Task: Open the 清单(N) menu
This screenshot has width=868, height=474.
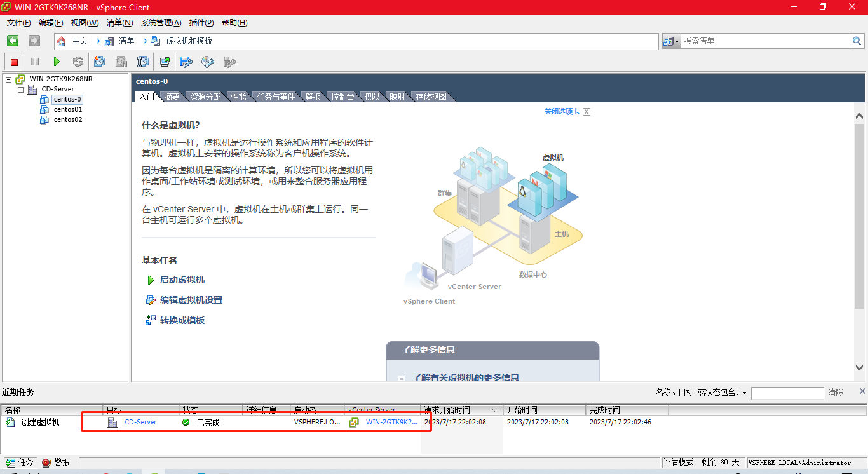Action: [x=119, y=23]
